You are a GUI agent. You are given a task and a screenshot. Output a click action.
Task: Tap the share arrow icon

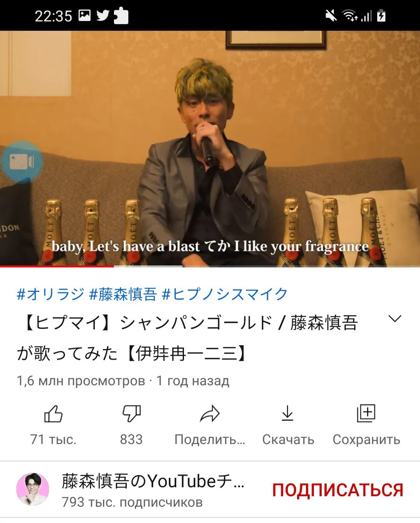click(x=210, y=414)
